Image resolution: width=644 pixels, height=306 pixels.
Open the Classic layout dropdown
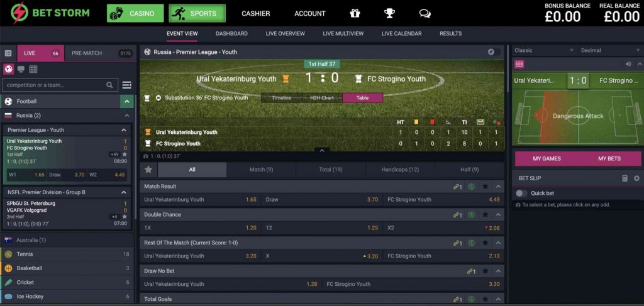pyautogui.click(x=544, y=50)
